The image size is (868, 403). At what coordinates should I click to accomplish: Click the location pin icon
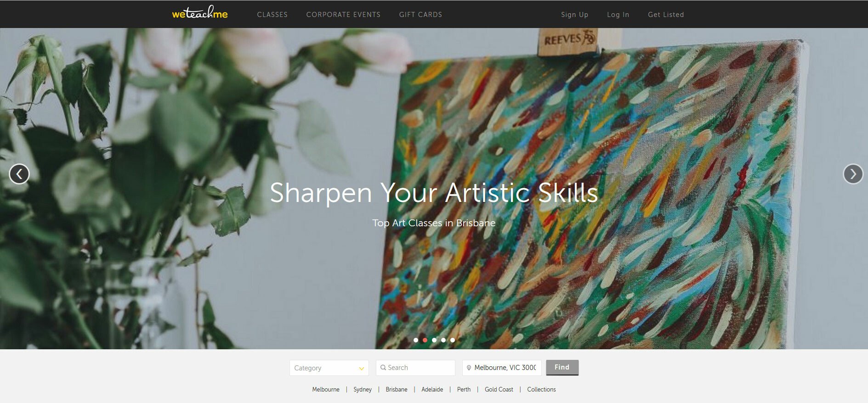(x=469, y=368)
